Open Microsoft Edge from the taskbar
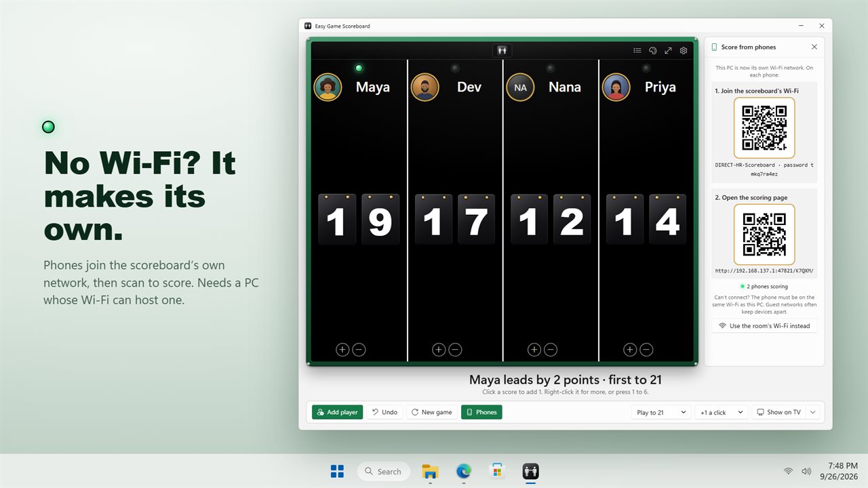This screenshot has height=488, width=868. click(x=464, y=471)
